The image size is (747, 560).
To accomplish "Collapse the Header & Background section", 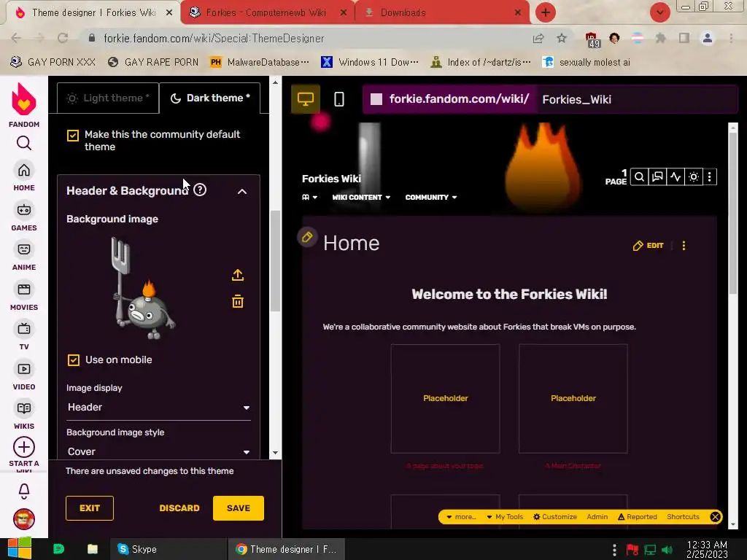I will pos(242,192).
